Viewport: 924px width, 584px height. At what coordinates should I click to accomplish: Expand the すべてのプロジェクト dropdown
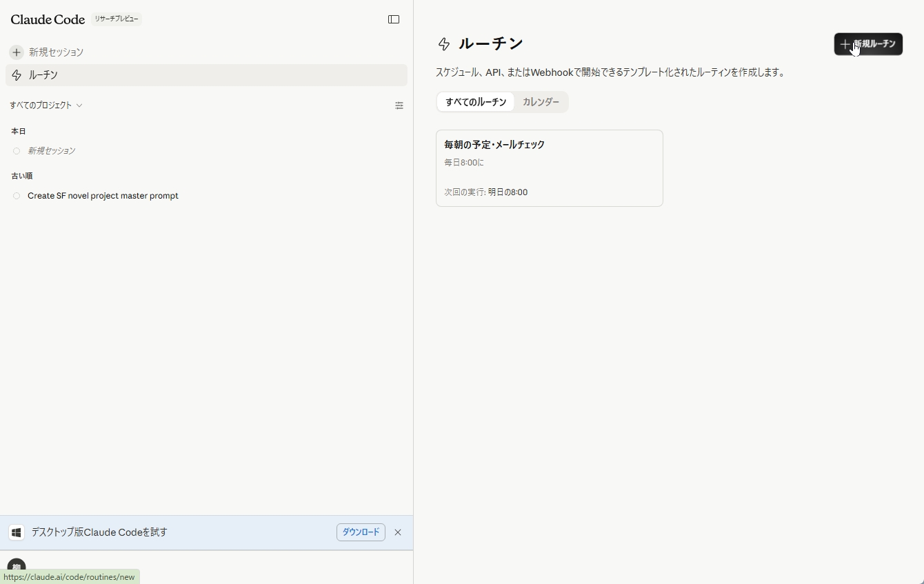point(46,105)
